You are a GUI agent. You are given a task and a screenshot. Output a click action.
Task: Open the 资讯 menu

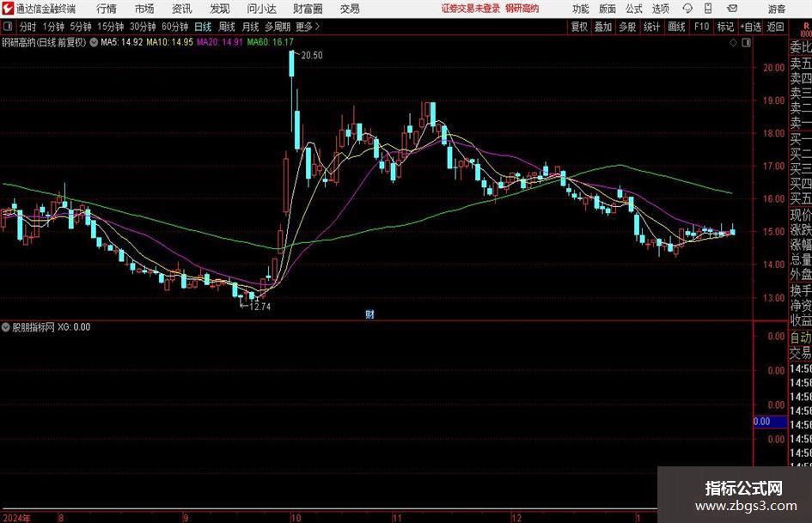pos(182,9)
